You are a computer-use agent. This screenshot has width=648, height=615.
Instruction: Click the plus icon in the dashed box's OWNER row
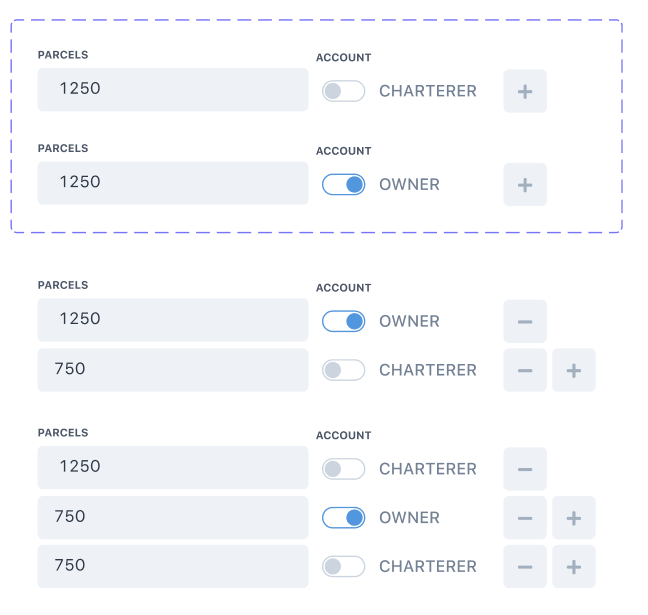(x=525, y=184)
